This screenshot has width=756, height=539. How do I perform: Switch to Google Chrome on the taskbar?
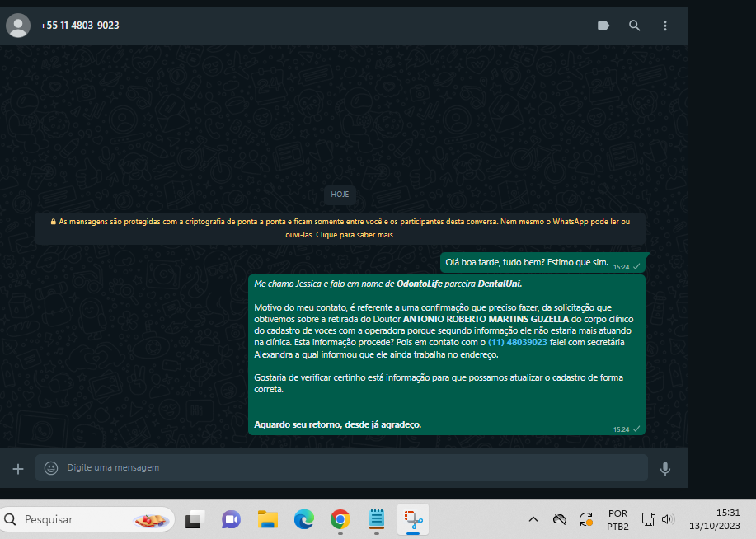click(x=340, y=520)
